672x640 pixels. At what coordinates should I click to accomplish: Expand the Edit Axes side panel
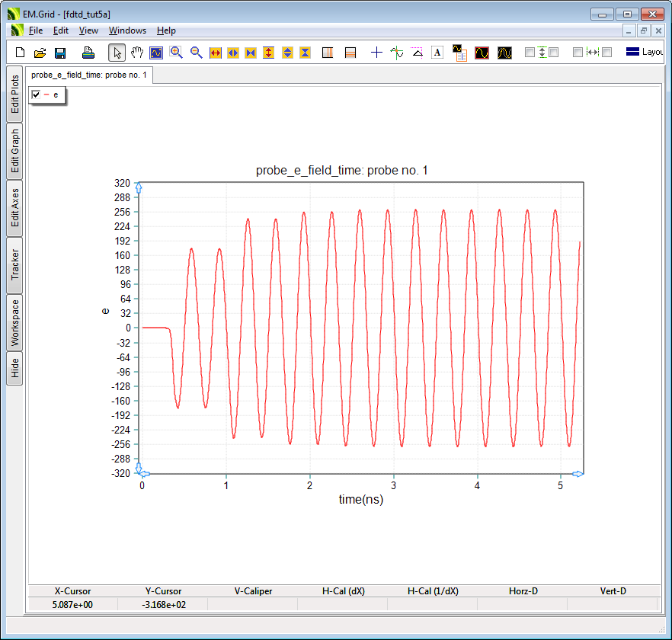(14, 207)
